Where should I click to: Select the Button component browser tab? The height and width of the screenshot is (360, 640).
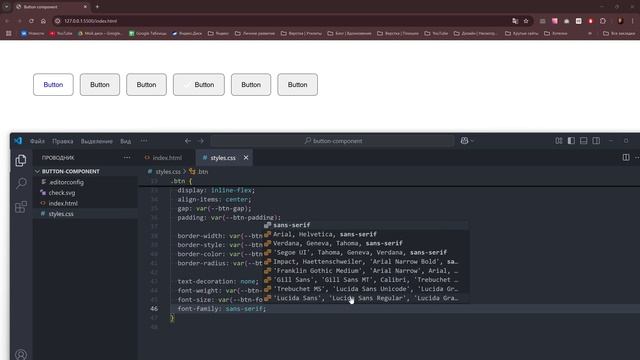pyautogui.click(x=51, y=7)
